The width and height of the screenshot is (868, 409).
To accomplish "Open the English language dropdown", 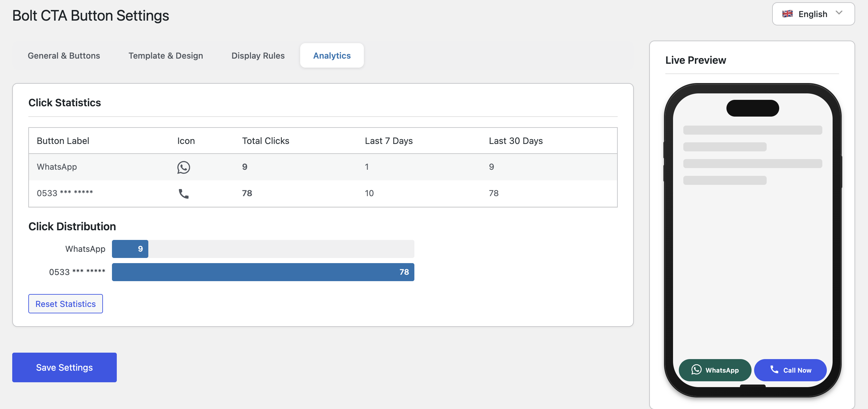I will [x=813, y=14].
